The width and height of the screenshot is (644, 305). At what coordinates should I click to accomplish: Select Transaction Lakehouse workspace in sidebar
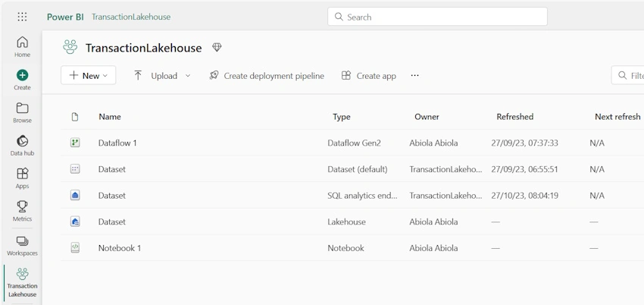[22, 283]
